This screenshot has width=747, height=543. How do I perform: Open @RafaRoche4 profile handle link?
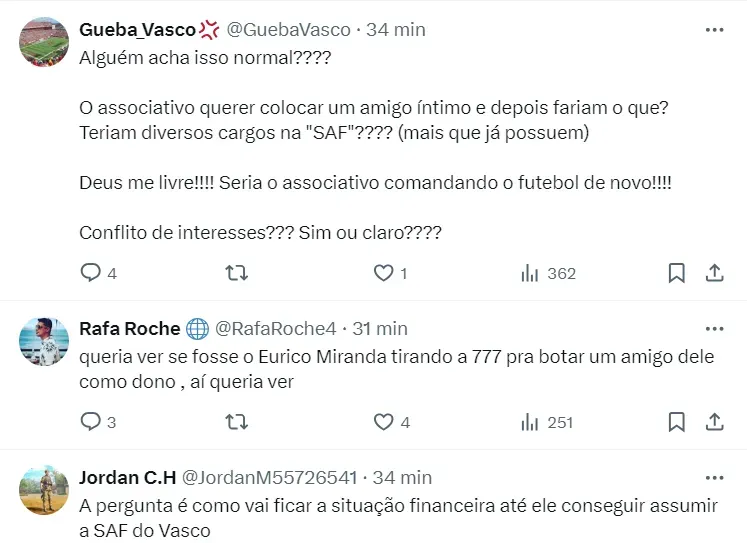click(x=276, y=328)
